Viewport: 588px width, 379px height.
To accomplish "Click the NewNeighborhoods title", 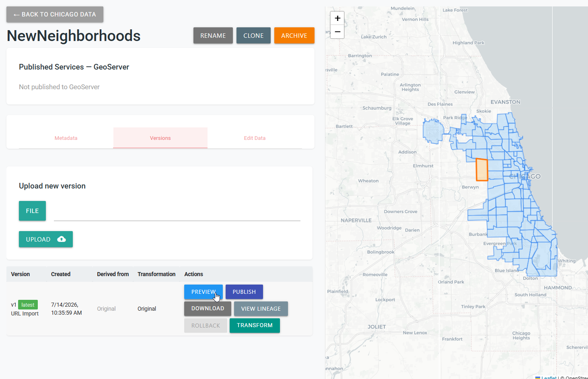I will (74, 36).
